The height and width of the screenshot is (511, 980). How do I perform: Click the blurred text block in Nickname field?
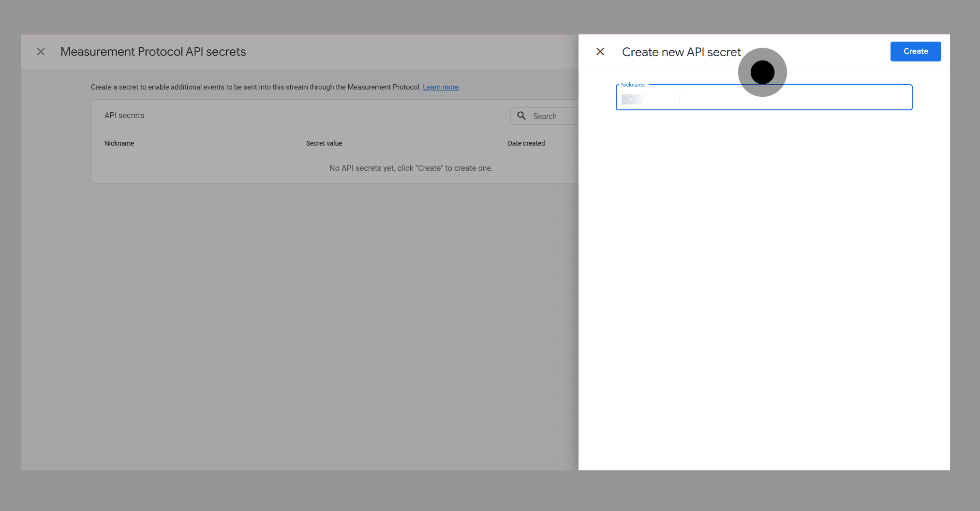633,100
